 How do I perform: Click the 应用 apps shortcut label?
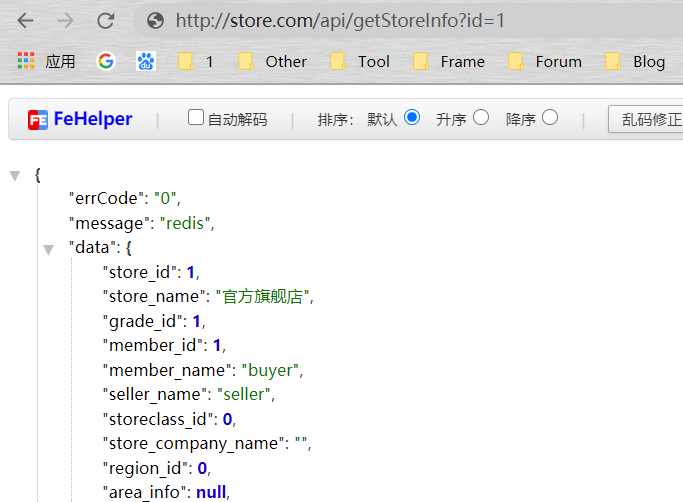(x=60, y=61)
